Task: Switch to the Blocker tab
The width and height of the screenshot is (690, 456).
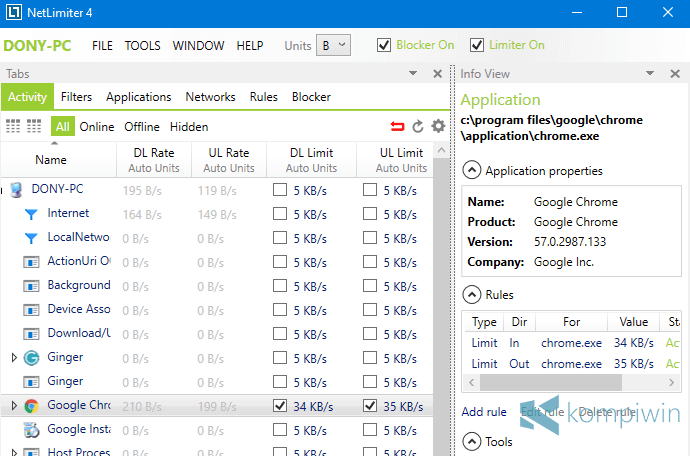Action: [311, 97]
